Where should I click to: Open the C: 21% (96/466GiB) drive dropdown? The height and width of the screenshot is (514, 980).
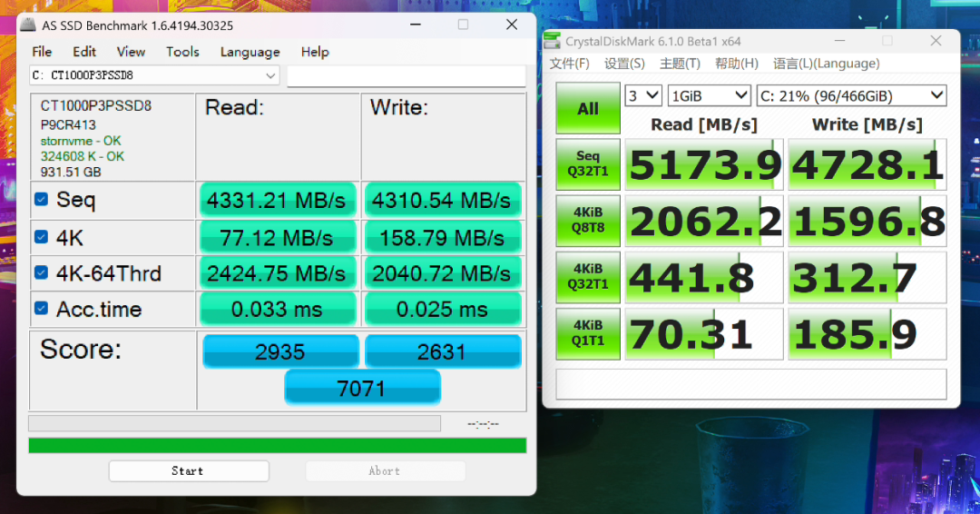coord(852,95)
